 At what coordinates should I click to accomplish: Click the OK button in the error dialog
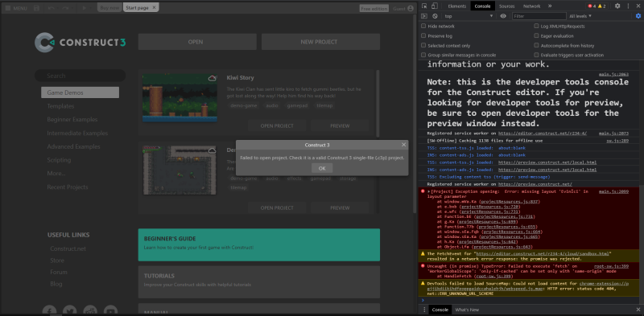point(322,168)
